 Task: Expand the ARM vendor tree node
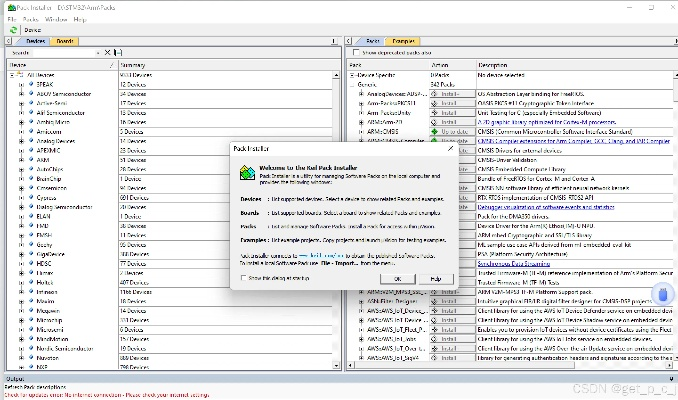(19, 159)
